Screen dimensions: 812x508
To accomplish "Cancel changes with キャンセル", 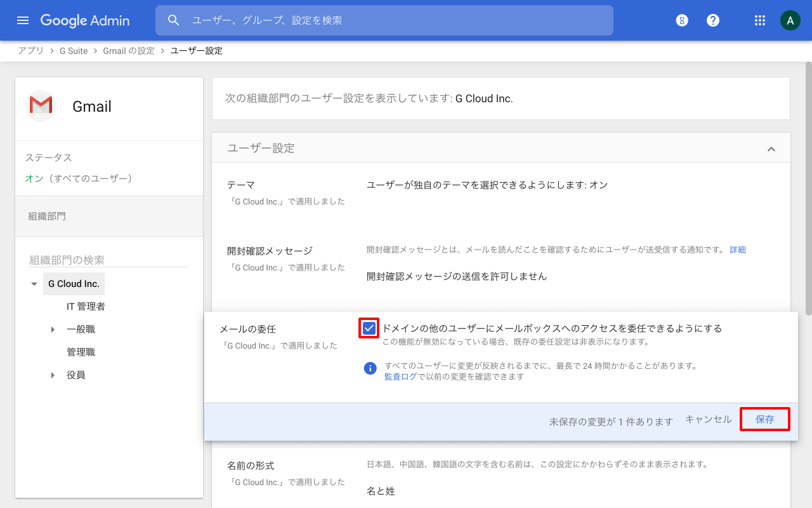I will pos(708,419).
